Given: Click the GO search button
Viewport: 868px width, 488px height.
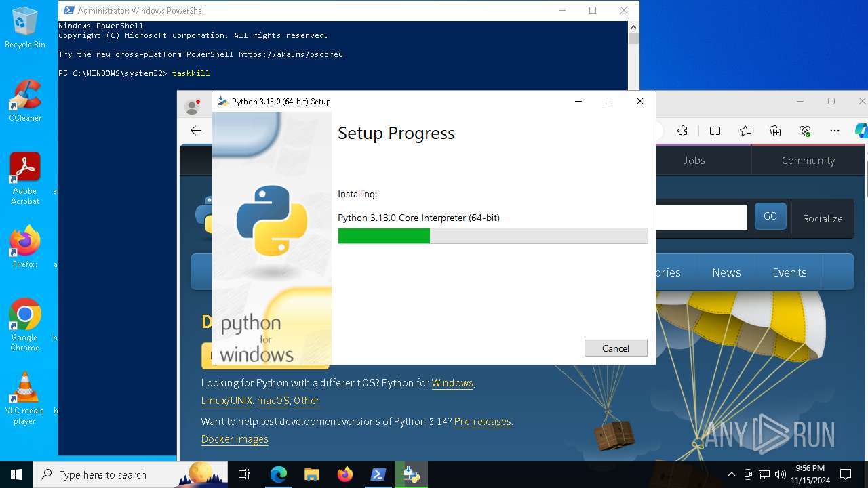Looking at the screenshot, I should click(770, 216).
